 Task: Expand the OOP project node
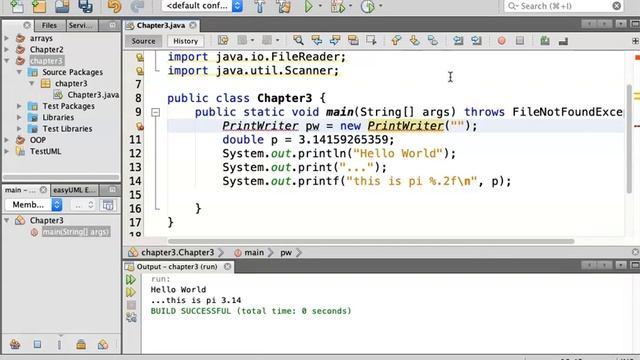[7, 140]
